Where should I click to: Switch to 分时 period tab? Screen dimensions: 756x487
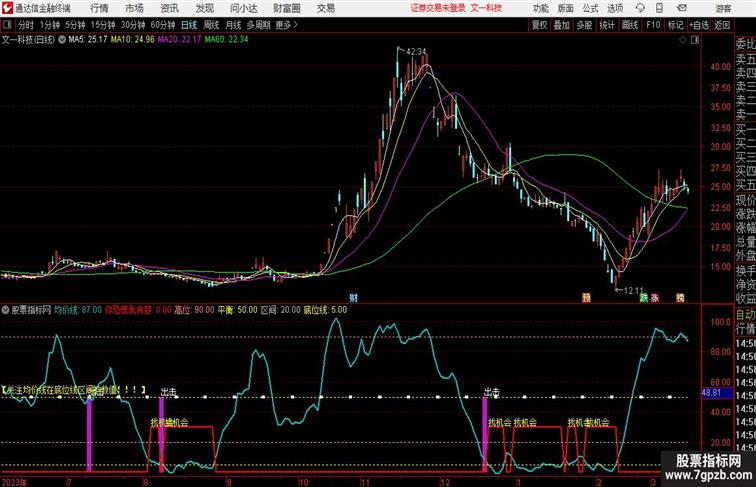tap(26, 25)
